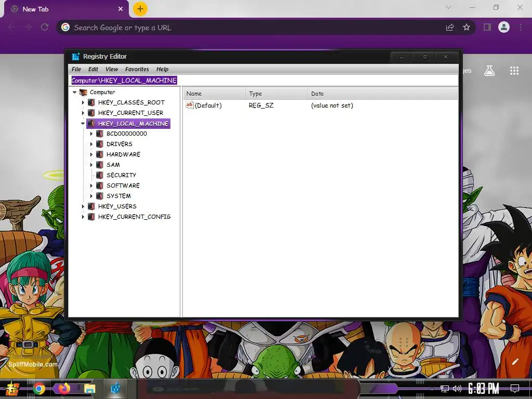This screenshot has width=532, height=399.
Task: Select the HKEY_USERS tree label
Action: [117, 206]
